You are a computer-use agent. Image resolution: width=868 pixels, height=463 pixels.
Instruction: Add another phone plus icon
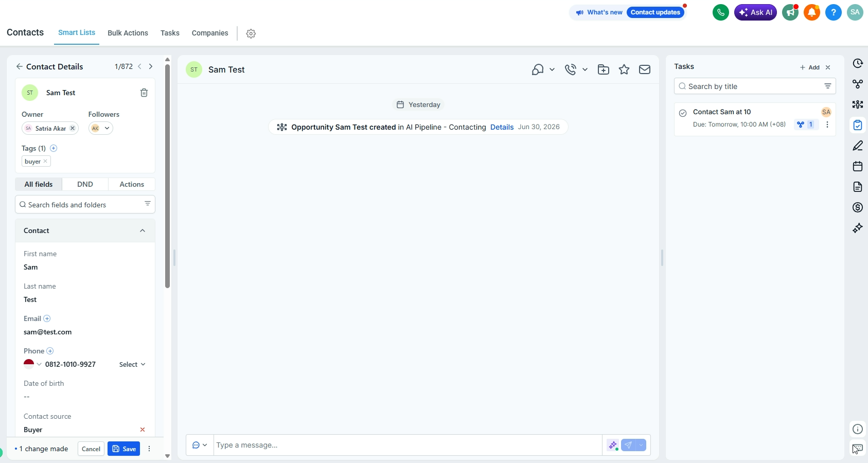[x=50, y=351]
